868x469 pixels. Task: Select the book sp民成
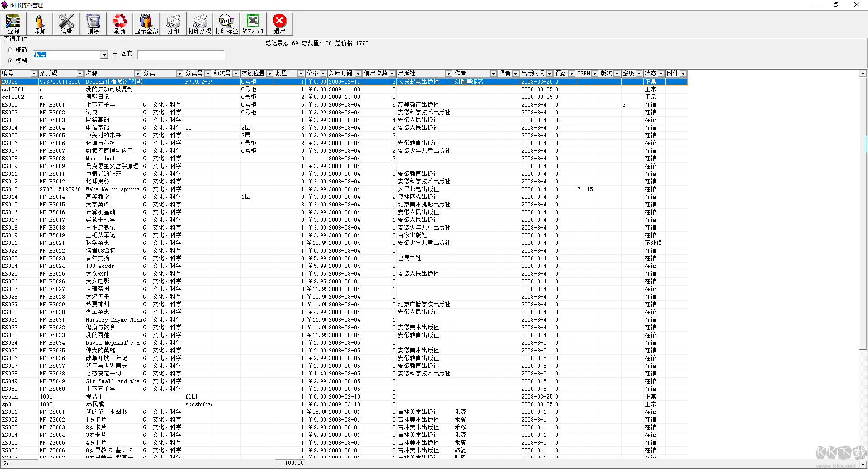[x=95, y=404]
